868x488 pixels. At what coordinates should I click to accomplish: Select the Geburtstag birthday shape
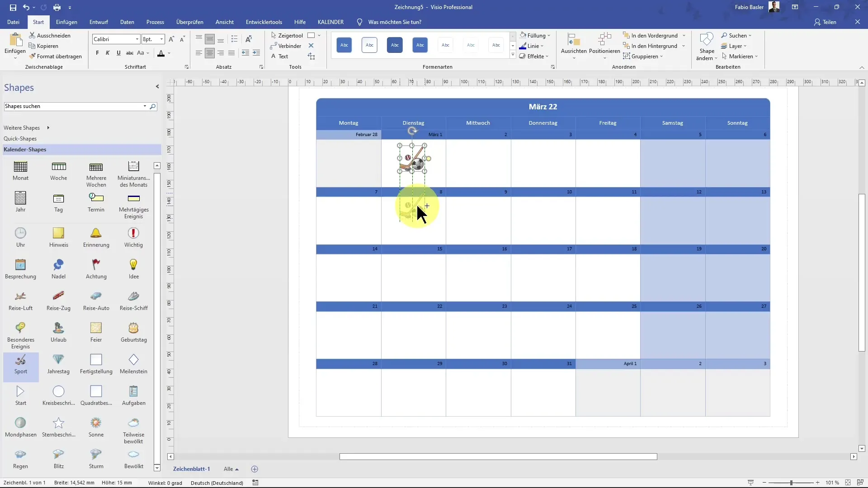133,332
